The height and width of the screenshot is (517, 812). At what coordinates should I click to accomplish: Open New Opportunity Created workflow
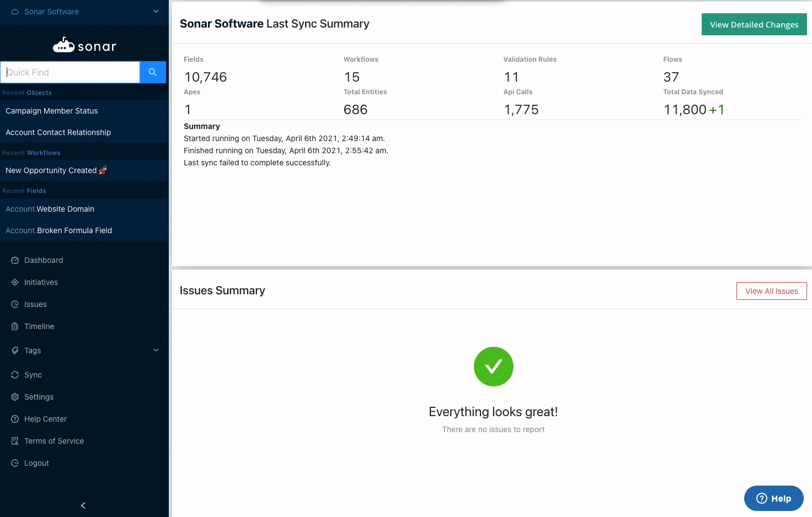point(84,170)
